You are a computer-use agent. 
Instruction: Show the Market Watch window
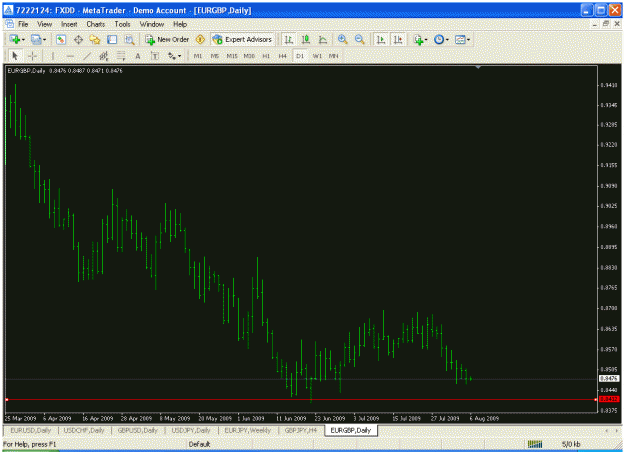click(x=61, y=39)
